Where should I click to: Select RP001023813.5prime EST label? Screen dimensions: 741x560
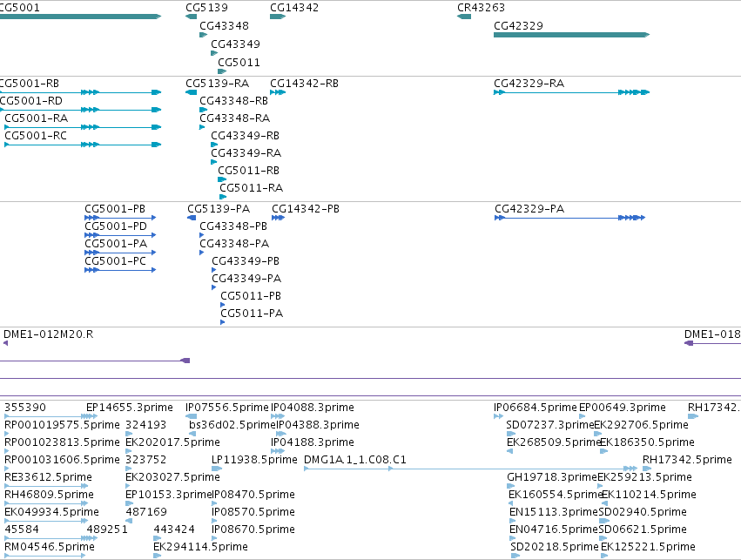click(62, 442)
